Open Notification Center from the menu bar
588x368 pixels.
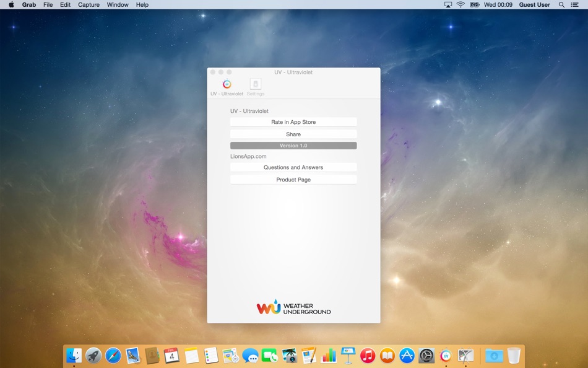[x=576, y=4]
